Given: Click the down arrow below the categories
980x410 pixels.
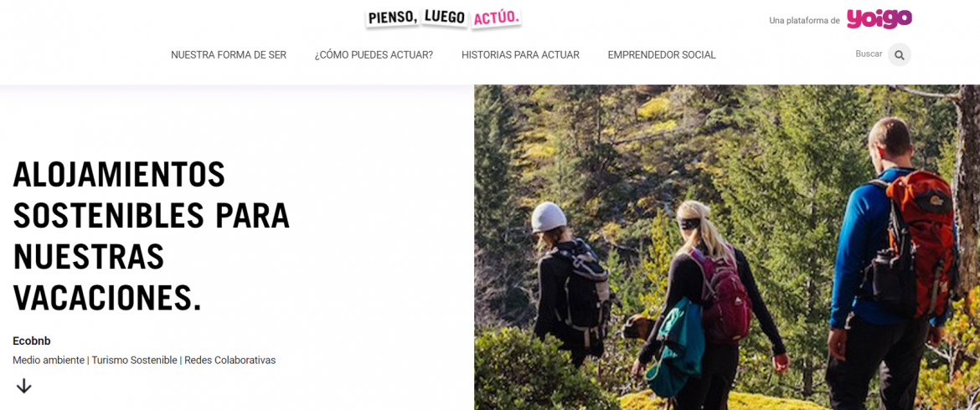Looking at the screenshot, I should tap(23, 387).
